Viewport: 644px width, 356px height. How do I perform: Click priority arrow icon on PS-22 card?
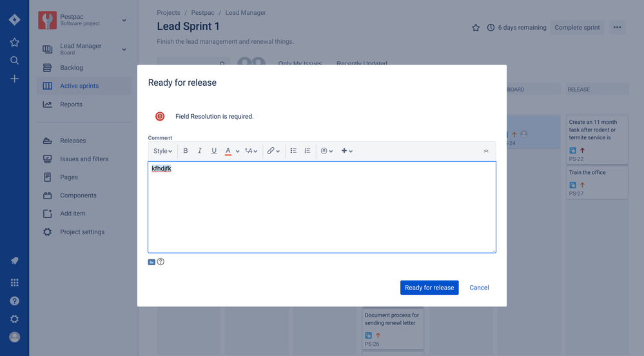point(582,150)
